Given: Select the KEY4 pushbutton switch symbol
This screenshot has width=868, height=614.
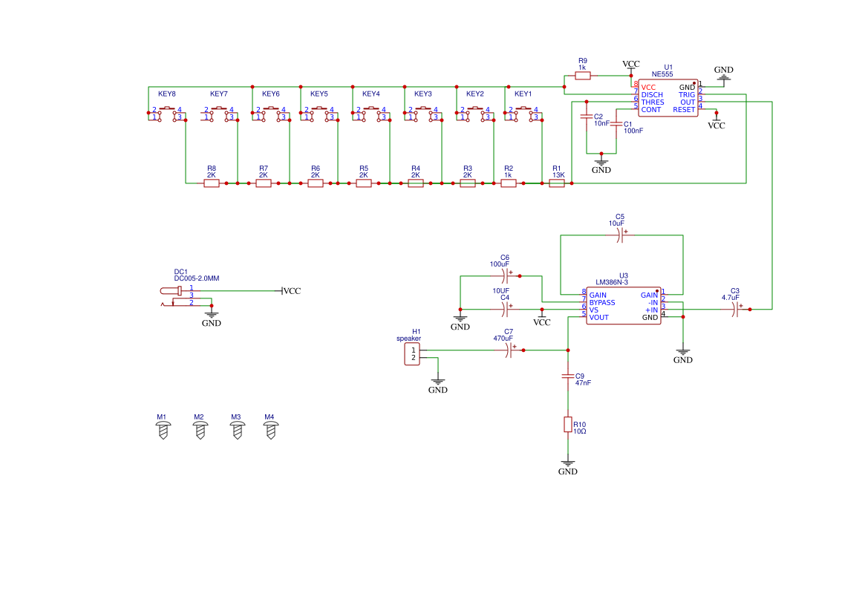Looking at the screenshot, I should pos(371,114).
